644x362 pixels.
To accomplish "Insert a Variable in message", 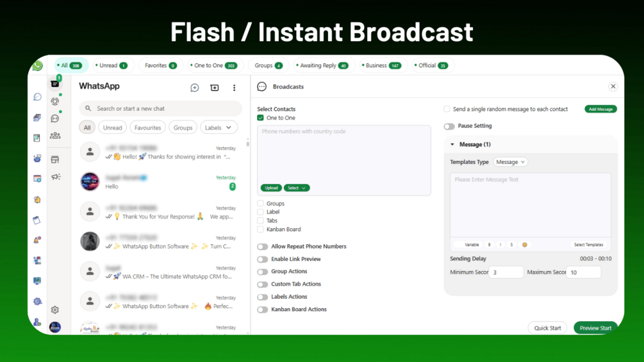I will 472,245.
